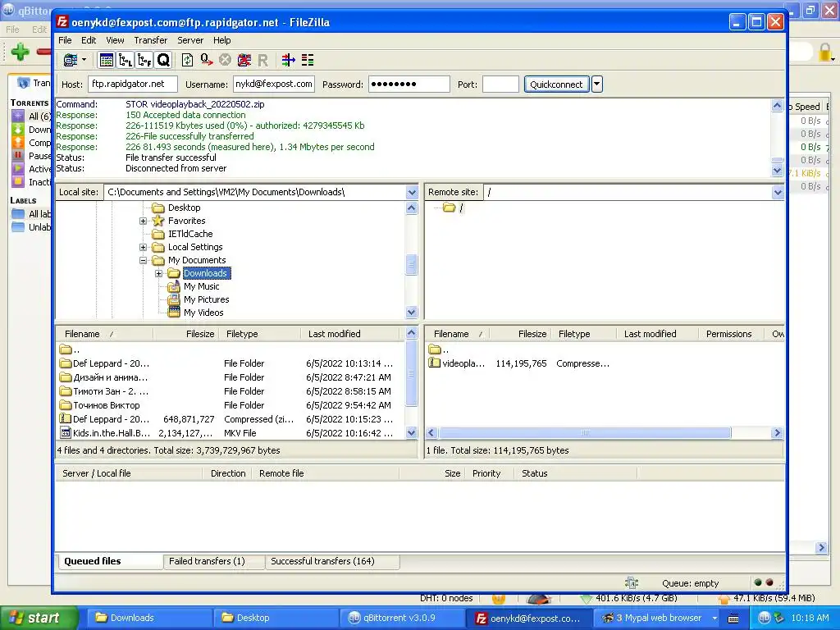Select the Kids.in.the.Hall MKV file

226,433
